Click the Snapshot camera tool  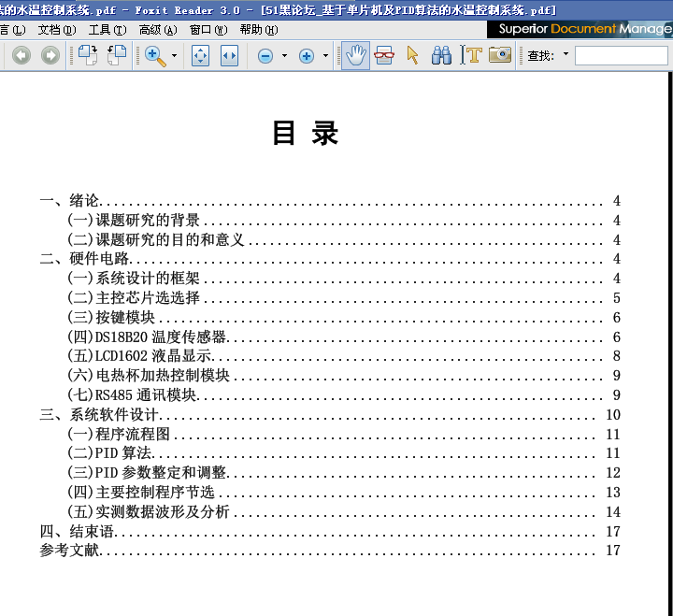pyautogui.click(x=500, y=55)
